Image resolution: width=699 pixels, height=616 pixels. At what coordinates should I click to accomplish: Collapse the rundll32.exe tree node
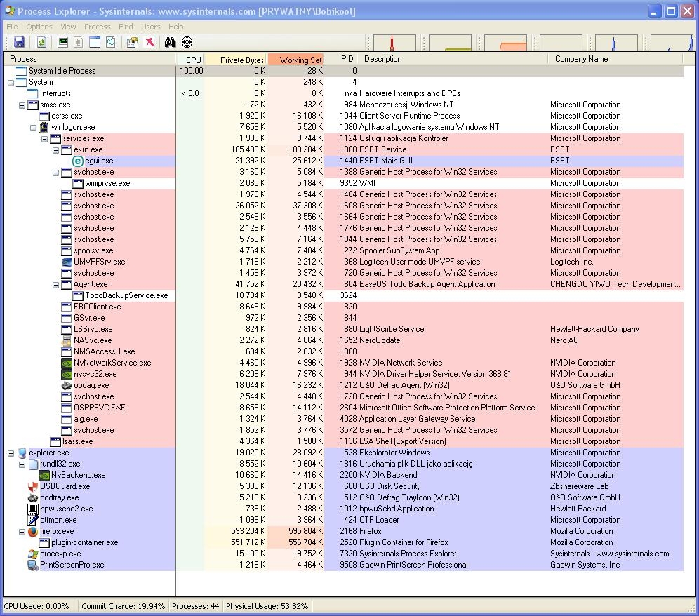tap(22, 464)
